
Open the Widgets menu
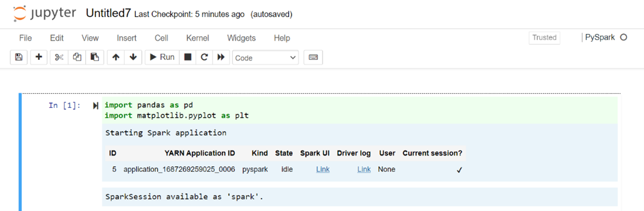click(241, 38)
